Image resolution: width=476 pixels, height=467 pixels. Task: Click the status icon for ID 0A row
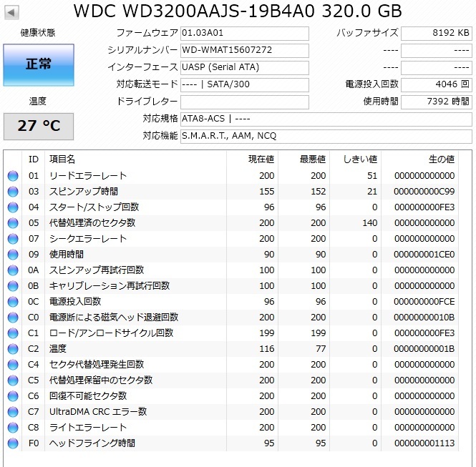click(x=13, y=270)
